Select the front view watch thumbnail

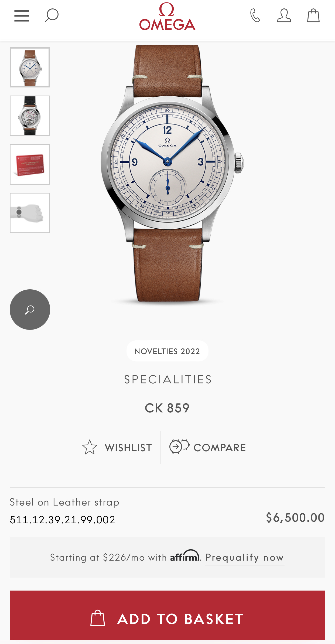coord(30,67)
